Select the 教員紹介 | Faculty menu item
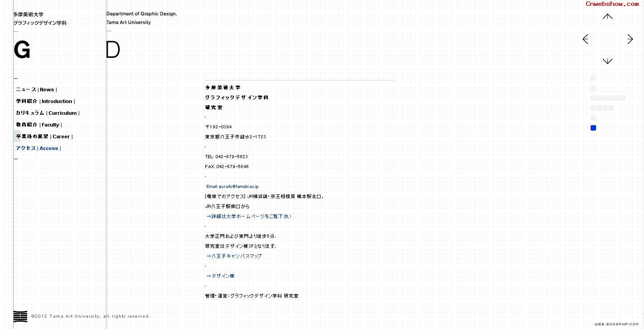Image resolution: width=644 pixels, height=329 pixels. (39, 125)
